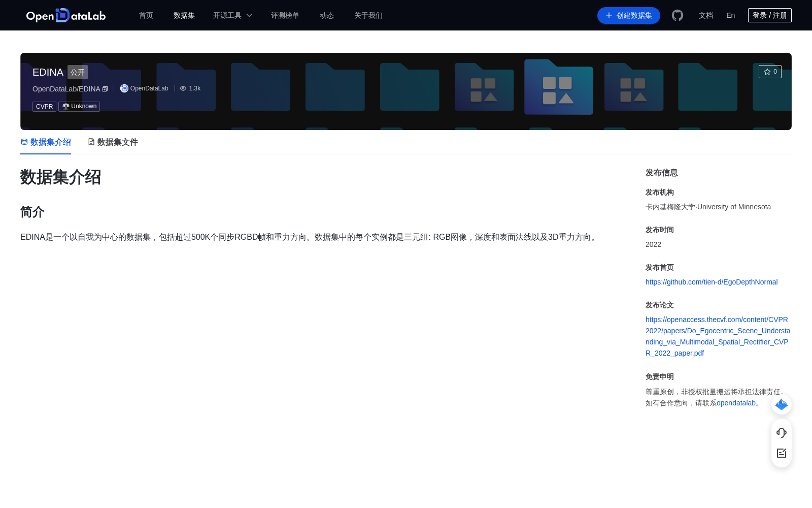Go to 首页 in navigation
The width and height of the screenshot is (812, 508).
point(146,15)
